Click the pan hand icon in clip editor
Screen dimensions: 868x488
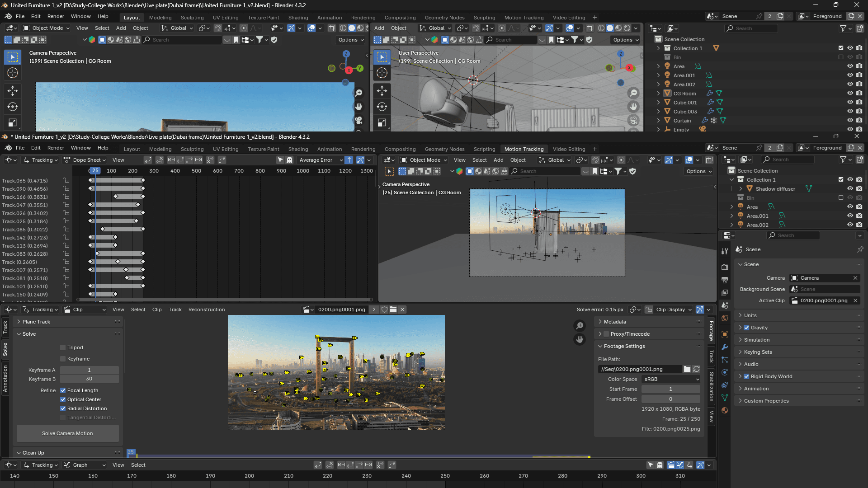click(580, 339)
